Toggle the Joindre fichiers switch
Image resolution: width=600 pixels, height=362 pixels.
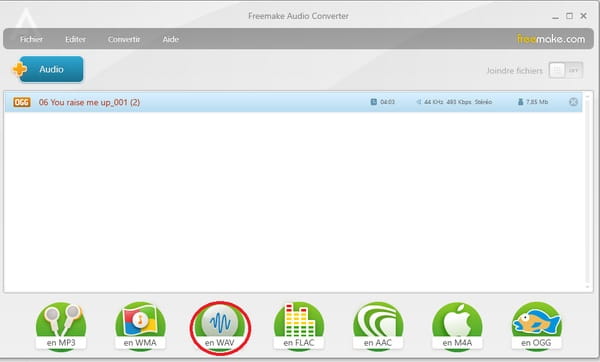pos(566,70)
